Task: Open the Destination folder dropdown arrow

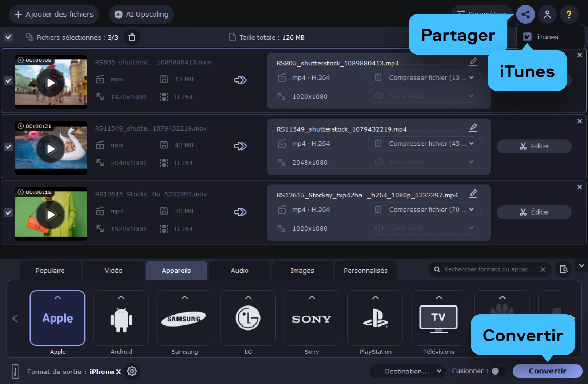Action: (x=439, y=371)
